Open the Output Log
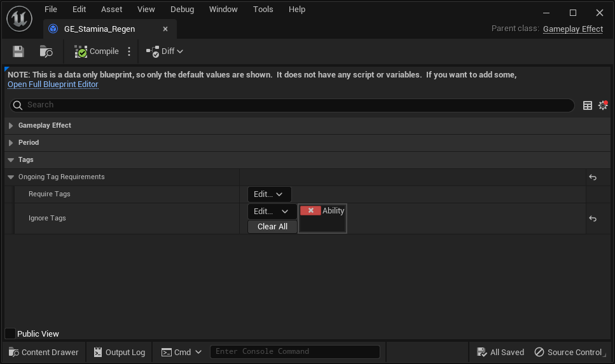This screenshot has width=615, height=364. (x=119, y=352)
